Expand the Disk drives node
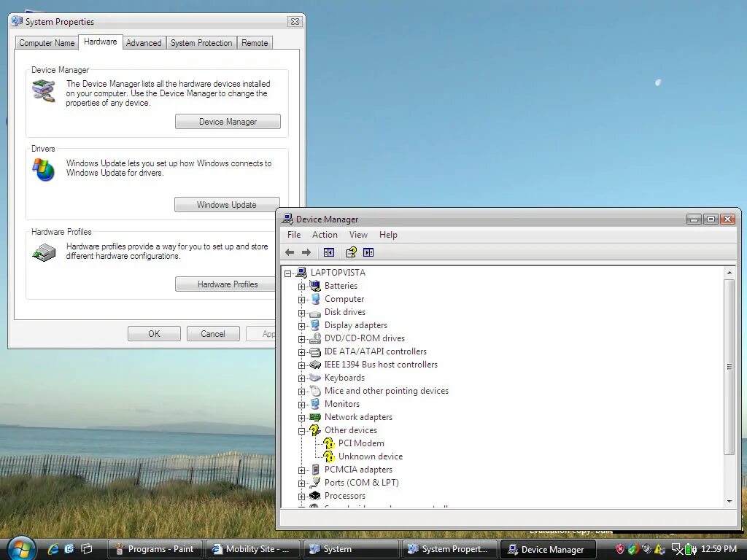Screen dimensions: 747x560 301,313
